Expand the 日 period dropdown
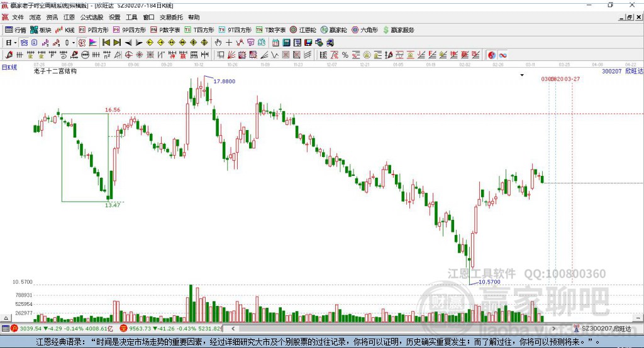The height and width of the screenshot is (348, 644). 15,43
